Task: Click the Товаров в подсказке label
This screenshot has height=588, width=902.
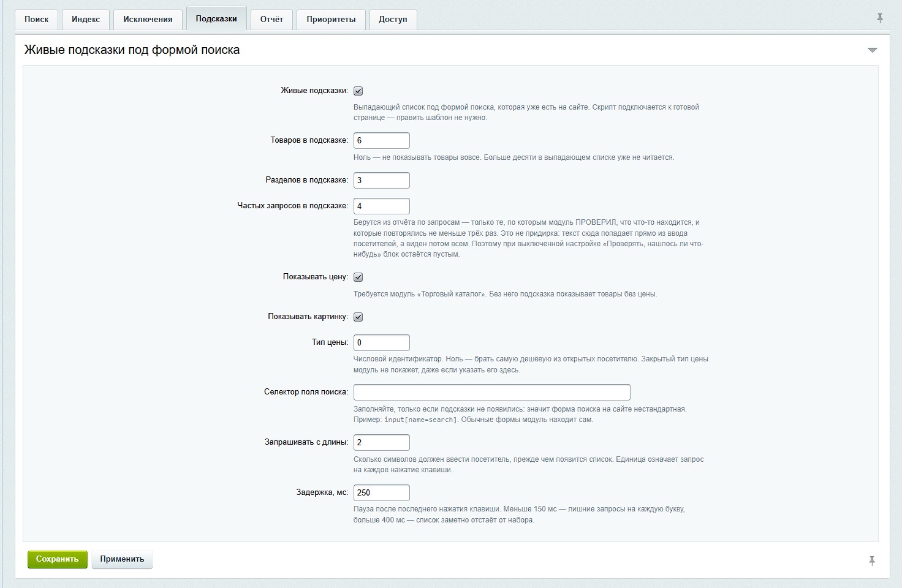Action: click(x=309, y=140)
